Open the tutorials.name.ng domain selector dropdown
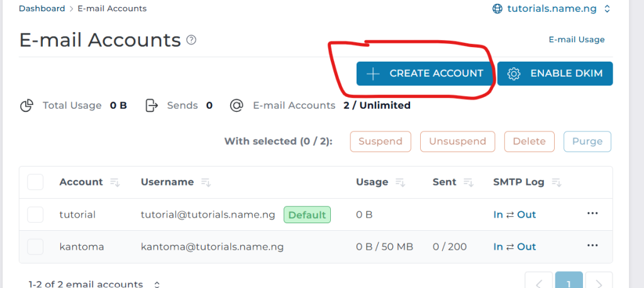This screenshot has width=644, height=288. coord(607,9)
